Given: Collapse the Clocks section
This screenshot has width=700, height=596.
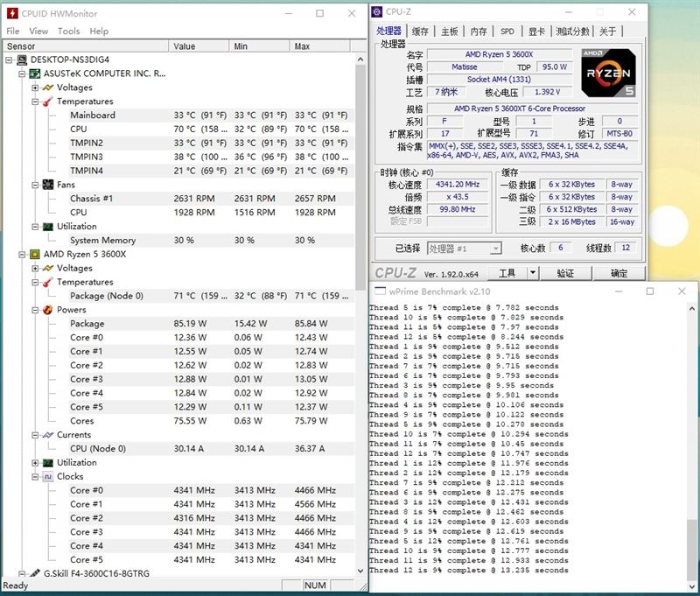Looking at the screenshot, I should [x=35, y=477].
